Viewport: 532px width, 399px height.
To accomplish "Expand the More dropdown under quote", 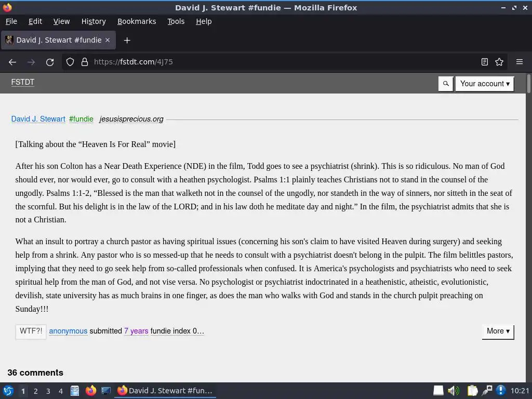I will click(498, 331).
